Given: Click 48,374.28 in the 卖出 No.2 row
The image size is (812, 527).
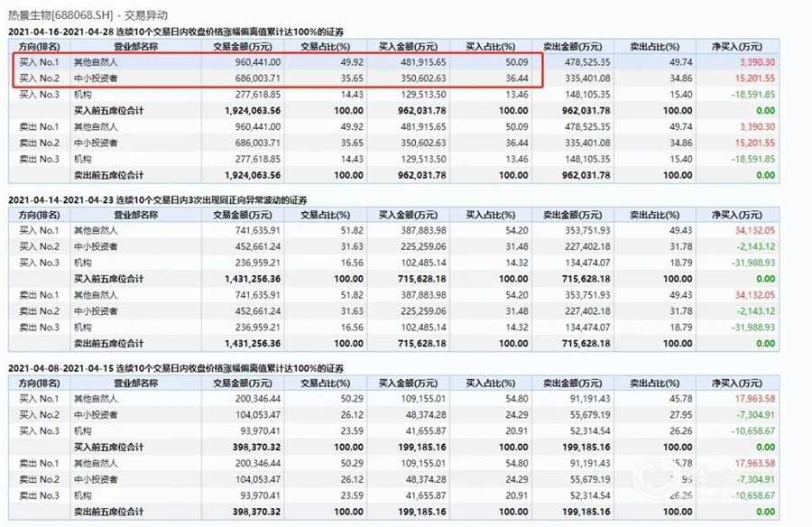Looking at the screenshot, I should [426, 480].
